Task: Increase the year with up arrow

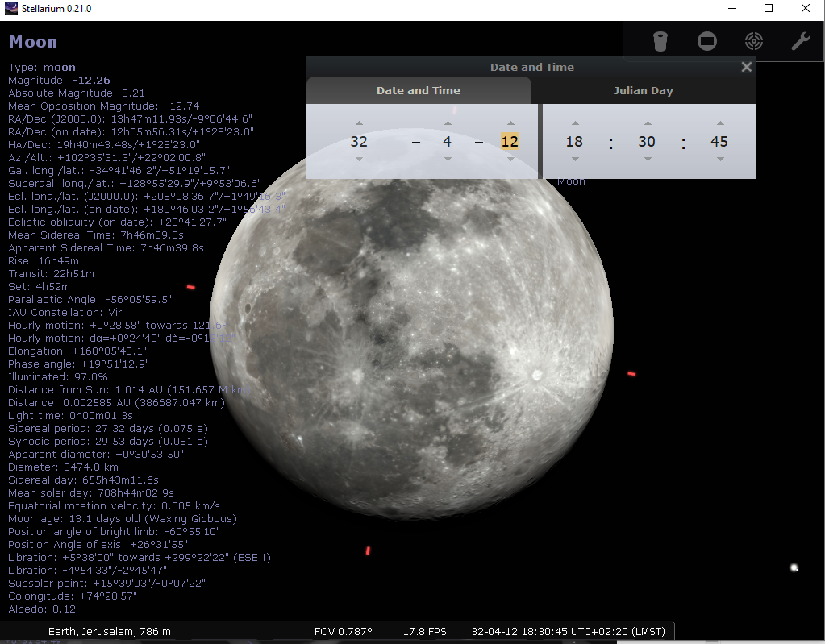Action: (x=359, y=123)
